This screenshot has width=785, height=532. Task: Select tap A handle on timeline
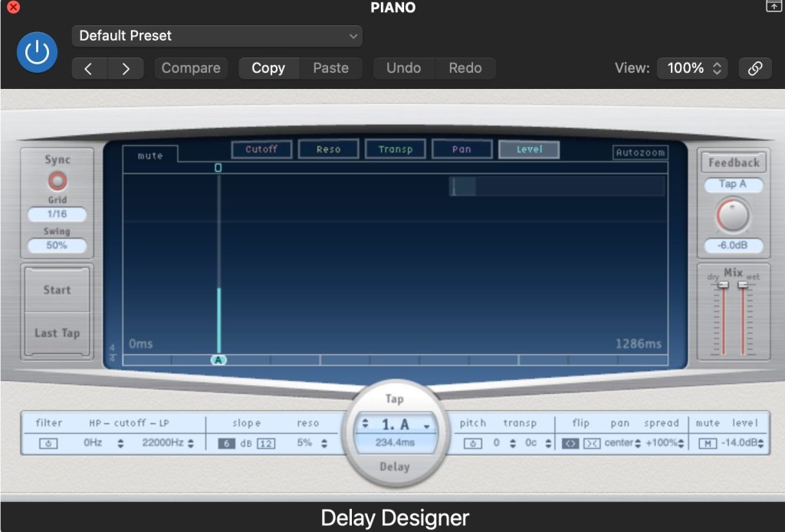(x=218, y=360)
